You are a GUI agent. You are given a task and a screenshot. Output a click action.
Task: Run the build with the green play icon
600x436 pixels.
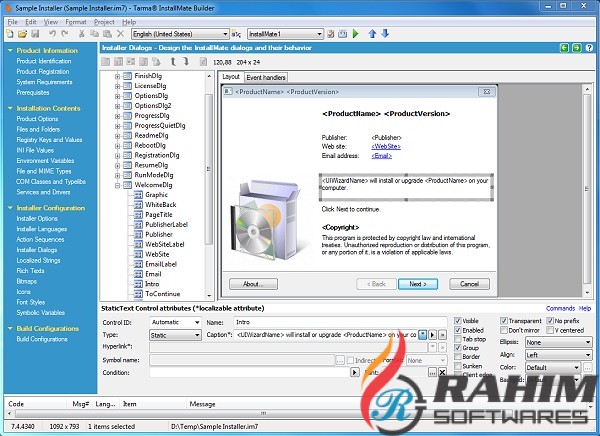click(355, 34)
